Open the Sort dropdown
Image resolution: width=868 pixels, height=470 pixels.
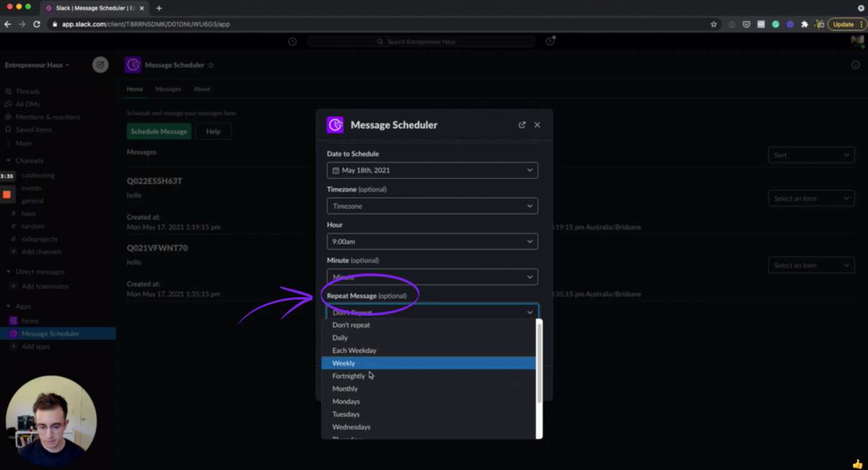click(x=811, y=155)
